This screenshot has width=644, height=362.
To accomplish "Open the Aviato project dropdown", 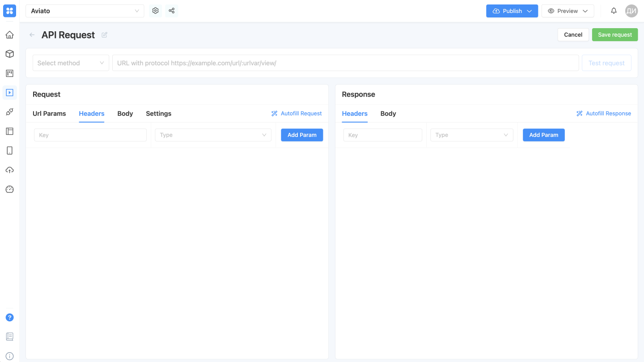I will [85, 10].
